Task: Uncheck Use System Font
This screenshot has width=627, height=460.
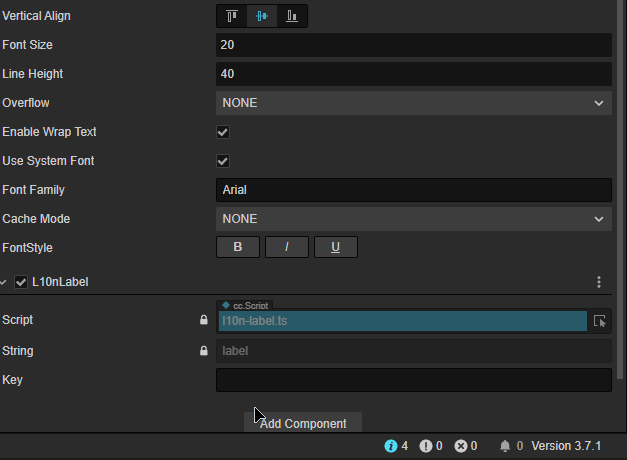Action: point(223,161)
